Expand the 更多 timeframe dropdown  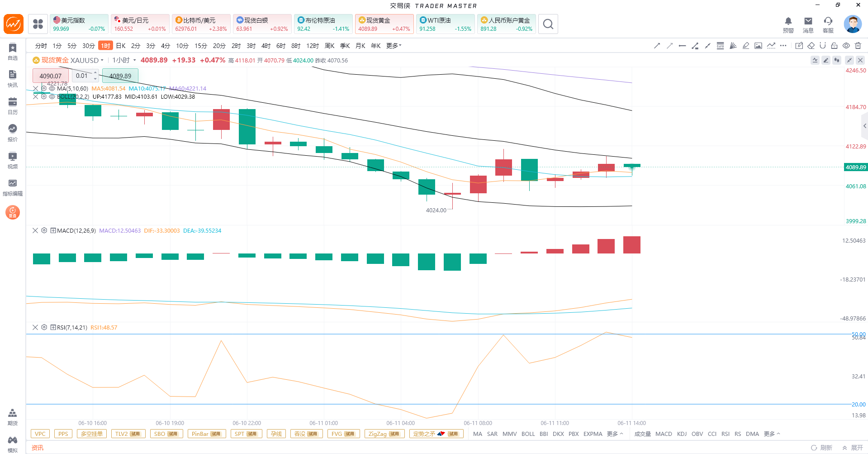coord(394,46)
